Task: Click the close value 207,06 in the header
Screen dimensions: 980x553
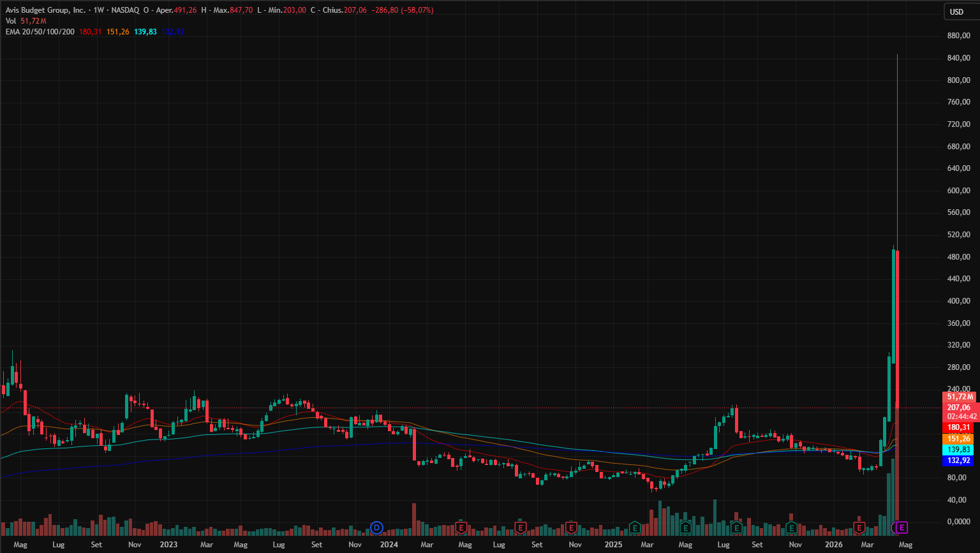Action: coord(355,10)
